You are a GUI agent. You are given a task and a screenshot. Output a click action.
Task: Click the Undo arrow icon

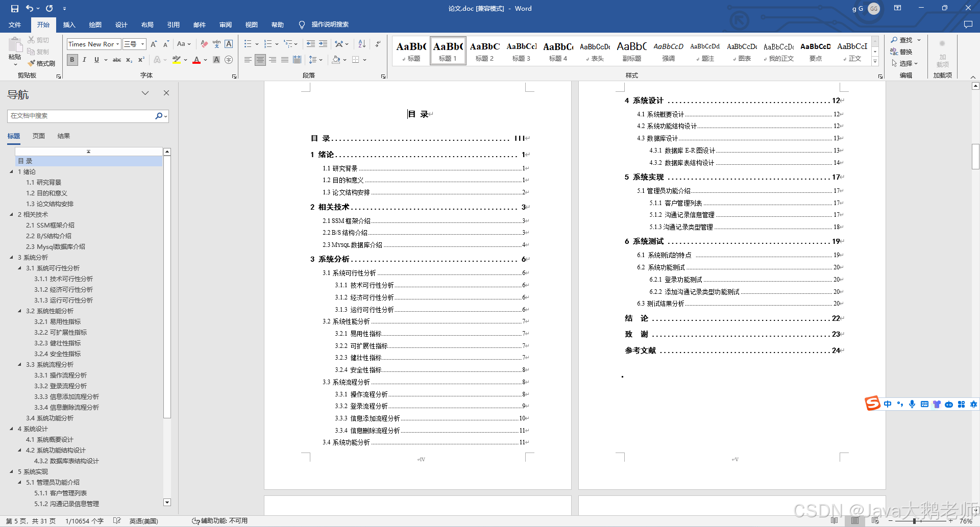click(x=30, y=8)
